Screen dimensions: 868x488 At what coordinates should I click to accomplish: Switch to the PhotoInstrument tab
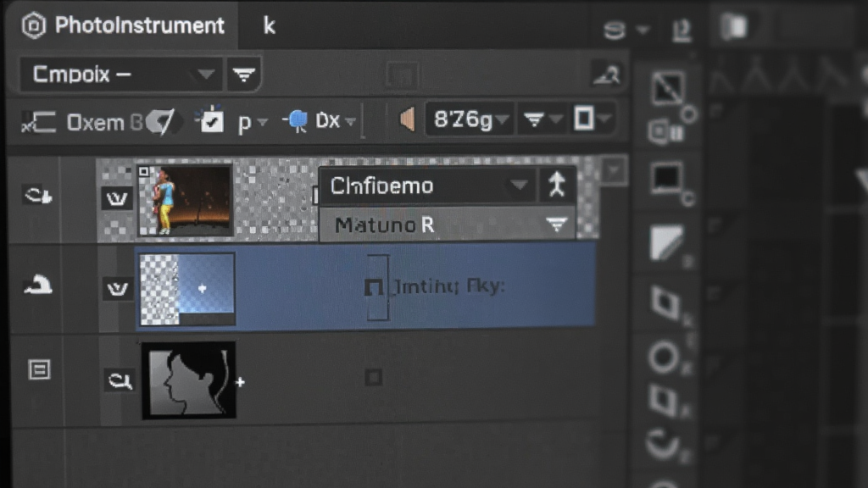pos(123,25)
